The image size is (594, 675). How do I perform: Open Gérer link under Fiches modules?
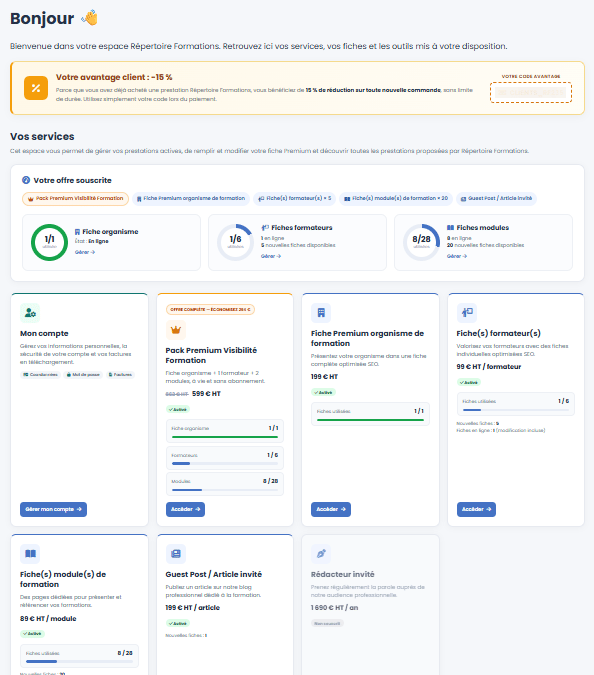(457, 256)
